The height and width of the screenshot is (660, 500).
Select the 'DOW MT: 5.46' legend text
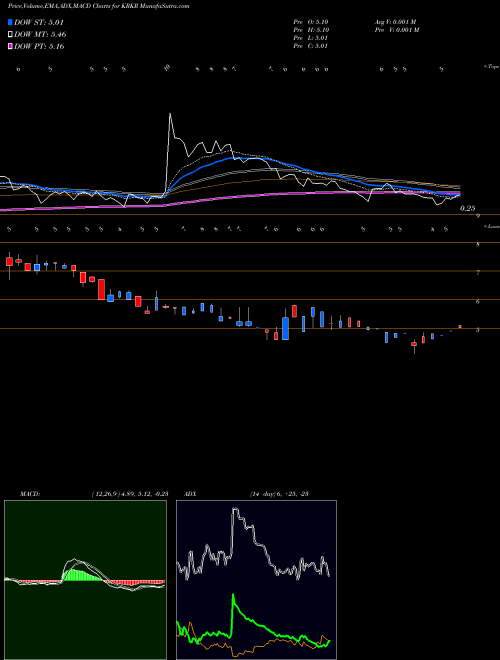40,35
